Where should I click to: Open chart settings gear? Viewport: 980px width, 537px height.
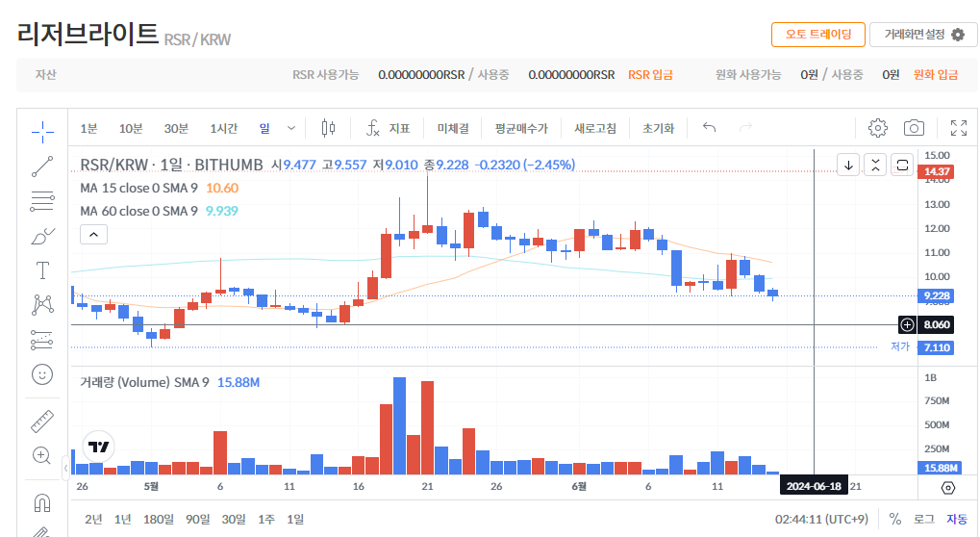pyautogui.click(x=877, y=128)
